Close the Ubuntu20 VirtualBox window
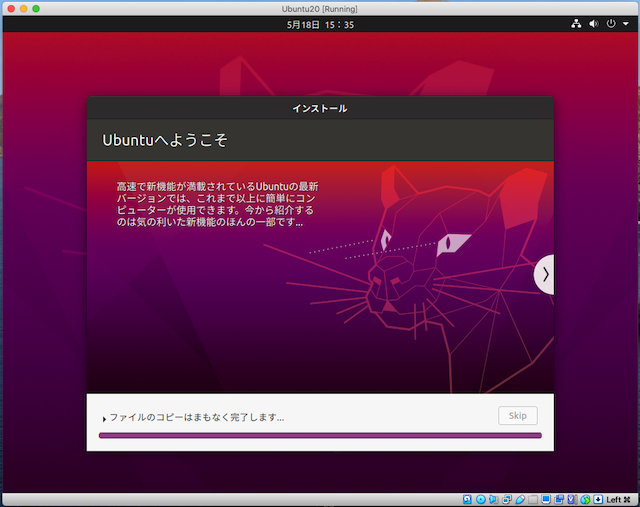The image size is (640, 507). (11, 9)
